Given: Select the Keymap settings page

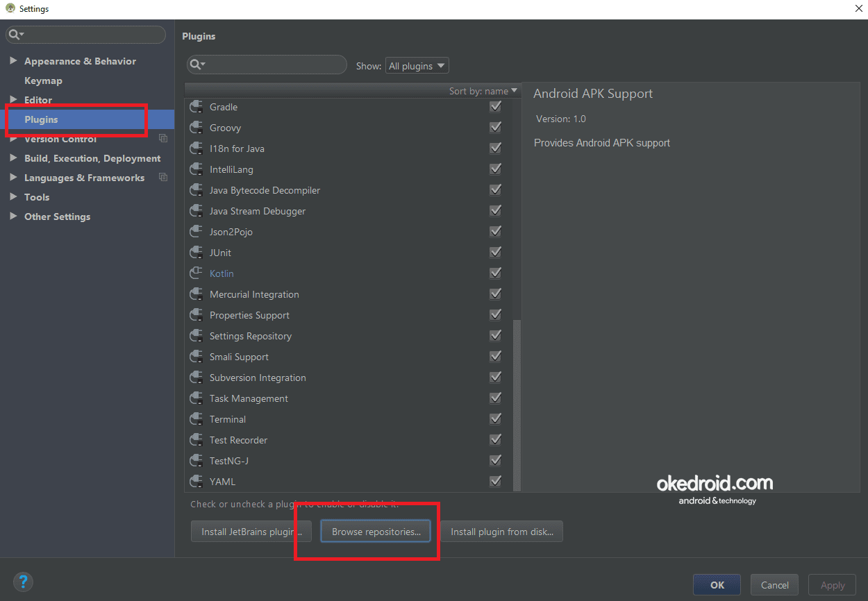Looking at the screenshot, I should [43, 81].
